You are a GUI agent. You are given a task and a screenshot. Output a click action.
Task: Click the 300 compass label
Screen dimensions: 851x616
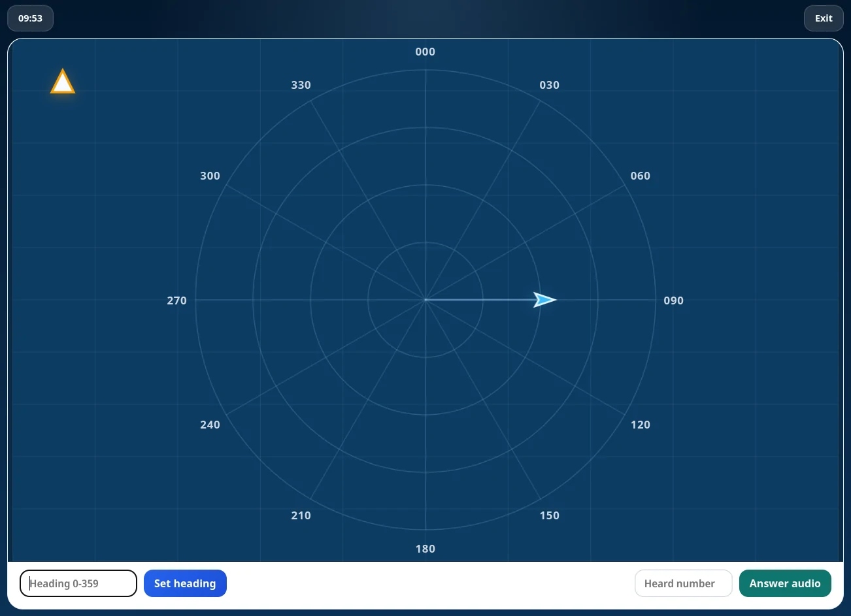pos(210,176)
